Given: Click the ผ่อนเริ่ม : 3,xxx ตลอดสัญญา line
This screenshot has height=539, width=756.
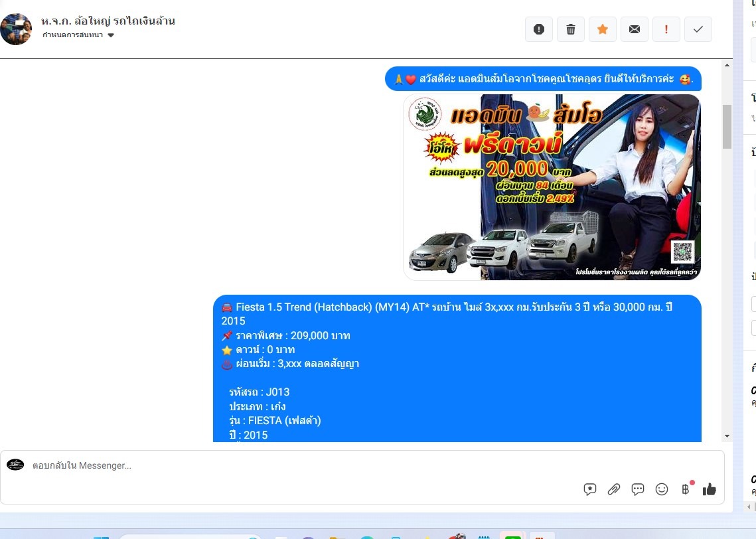Looking at the screenshot, I should point(290,364).
